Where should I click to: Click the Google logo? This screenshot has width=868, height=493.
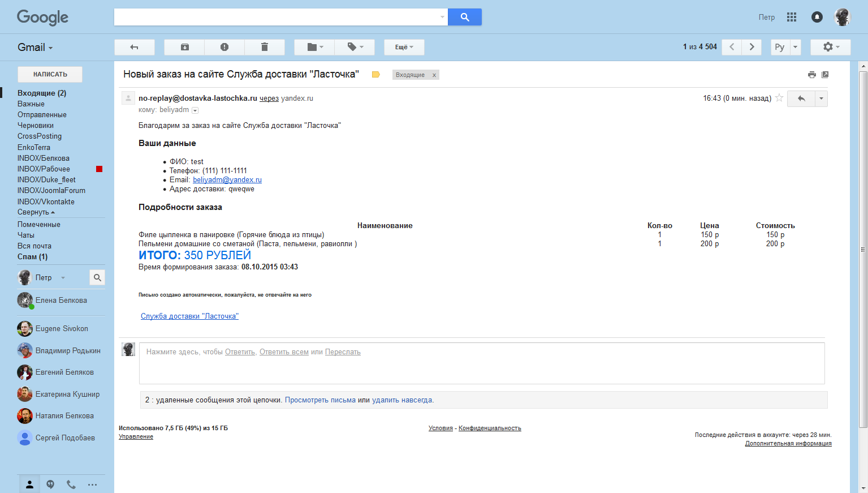pyautogui.click(x=42, y=18)
